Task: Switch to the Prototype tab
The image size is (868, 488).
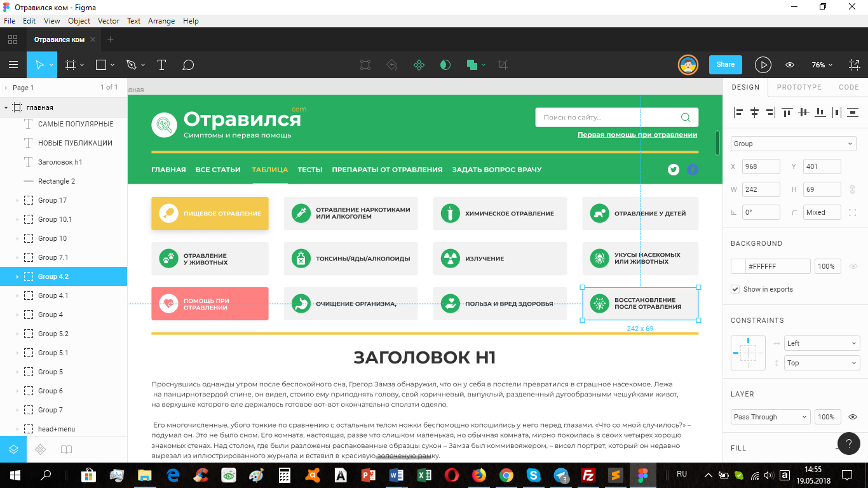Action: pyautogui.click(x=799, y=87)
